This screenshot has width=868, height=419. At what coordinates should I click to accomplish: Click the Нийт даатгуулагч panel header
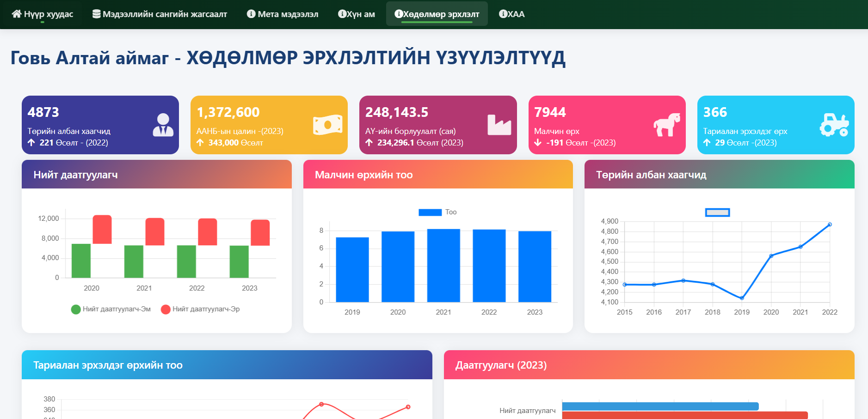[x=157, y=175]
